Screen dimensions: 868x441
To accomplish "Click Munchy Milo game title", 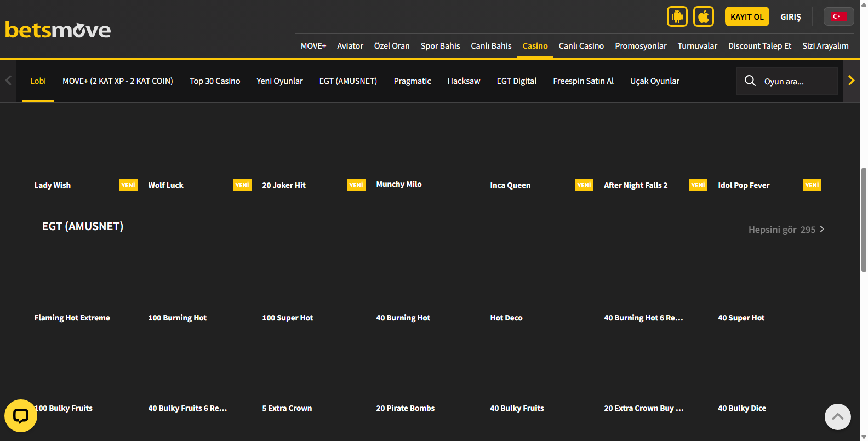I will click(x=399, y=184).
